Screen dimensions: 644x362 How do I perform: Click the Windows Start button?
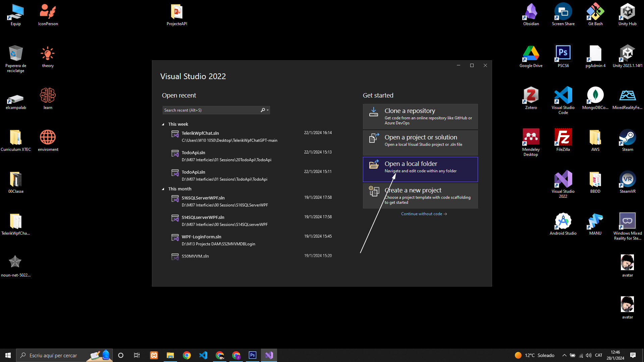[x=8, y=355]
